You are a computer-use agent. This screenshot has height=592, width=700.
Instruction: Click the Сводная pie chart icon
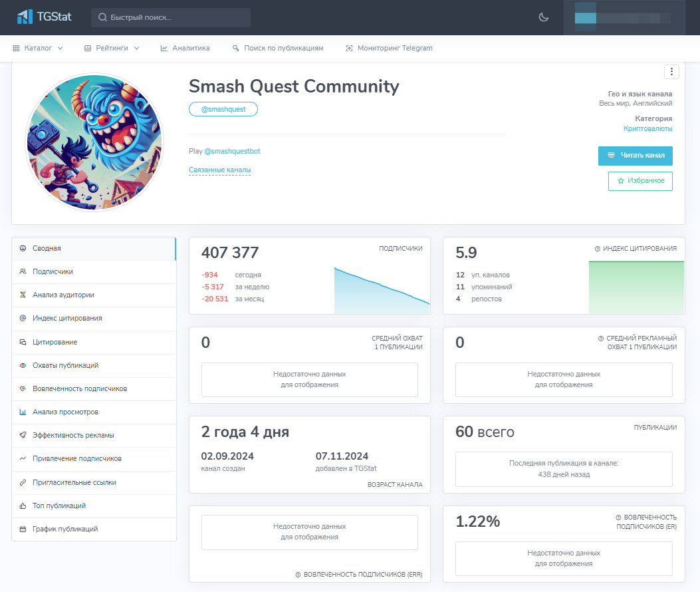click(x=23, y=248)
